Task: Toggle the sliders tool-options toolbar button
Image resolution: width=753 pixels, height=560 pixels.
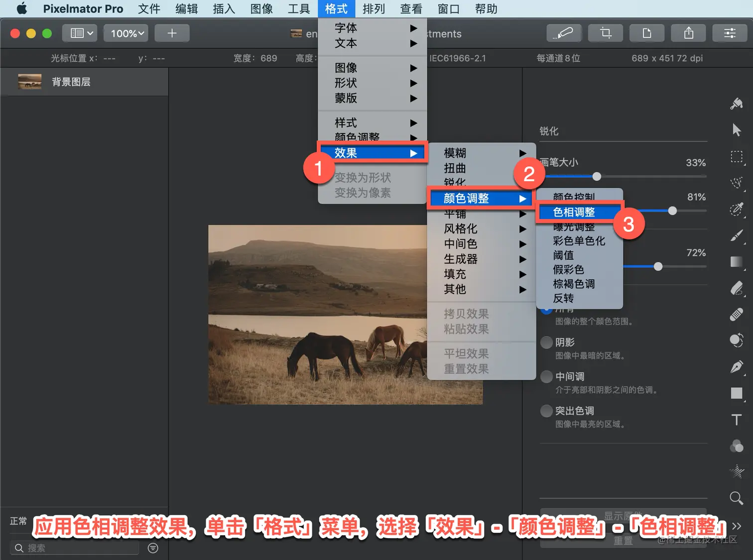Action: point(730,33)
